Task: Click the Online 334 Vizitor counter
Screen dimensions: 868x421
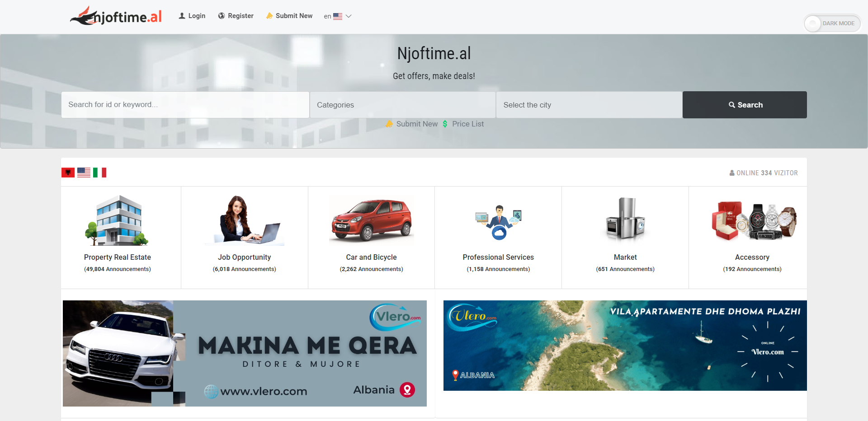Action: click(764, 173)
